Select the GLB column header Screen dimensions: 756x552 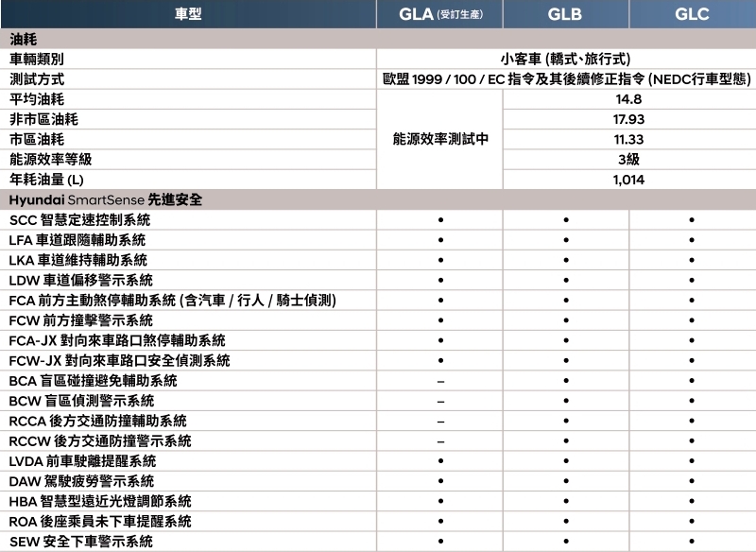(x=565, y=14)
